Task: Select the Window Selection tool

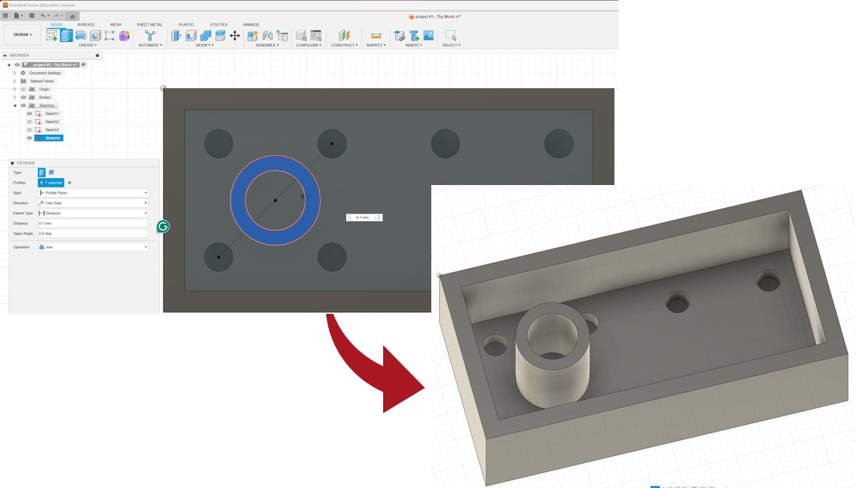Action: (x=451, y=36)
